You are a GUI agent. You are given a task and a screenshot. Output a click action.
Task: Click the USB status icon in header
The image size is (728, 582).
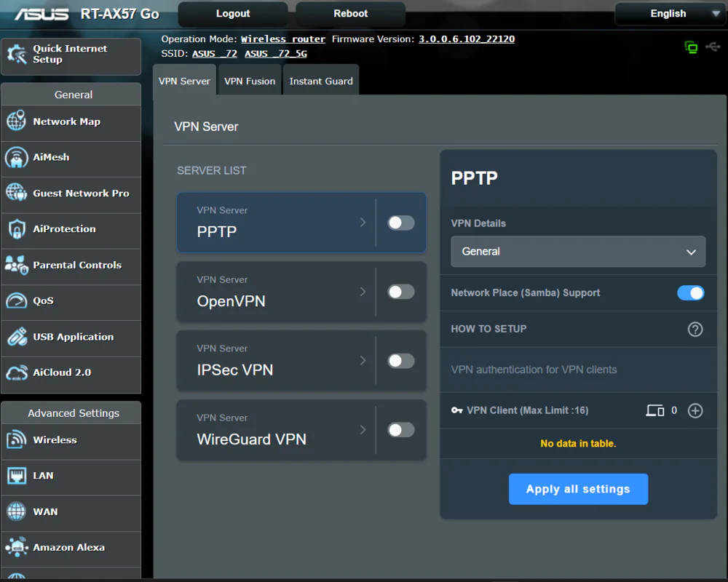(713, 47)
